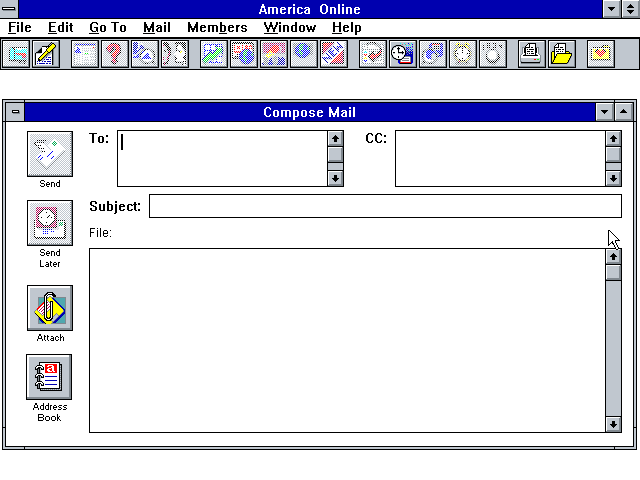Open the Edit menu

60,28
